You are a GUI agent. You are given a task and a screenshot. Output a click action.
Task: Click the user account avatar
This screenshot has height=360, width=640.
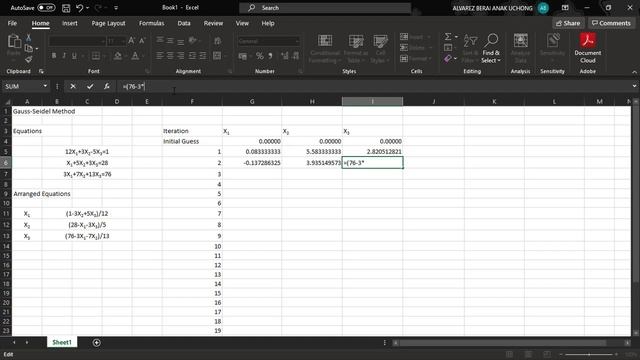[x=543, y=8]
